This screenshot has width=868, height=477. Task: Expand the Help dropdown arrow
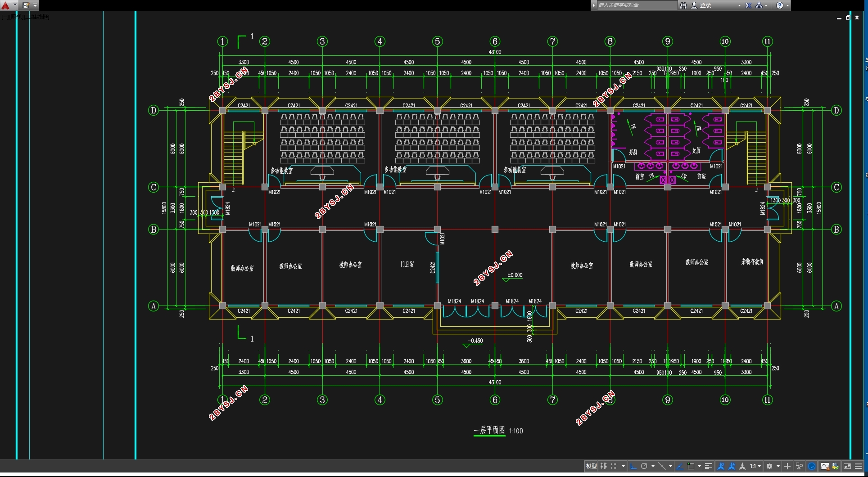[787, 5]
